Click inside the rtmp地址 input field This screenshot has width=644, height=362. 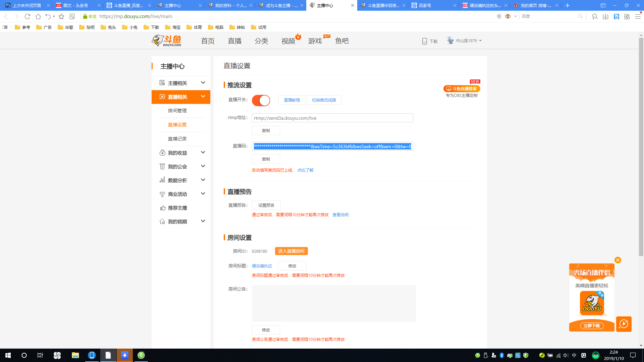tap(332, 118)
